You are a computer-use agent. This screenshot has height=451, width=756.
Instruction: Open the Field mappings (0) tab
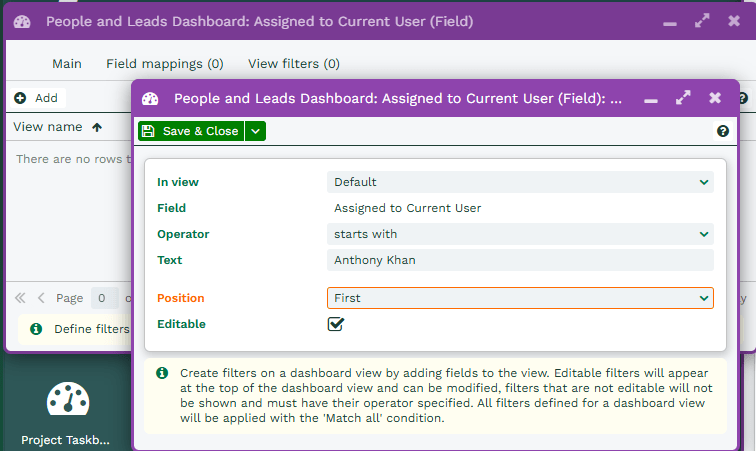tap(165, 64)
